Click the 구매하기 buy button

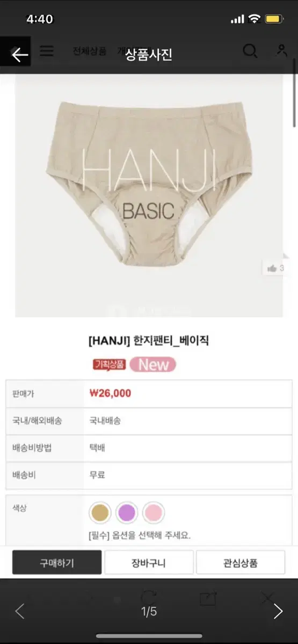coord(57,562)
